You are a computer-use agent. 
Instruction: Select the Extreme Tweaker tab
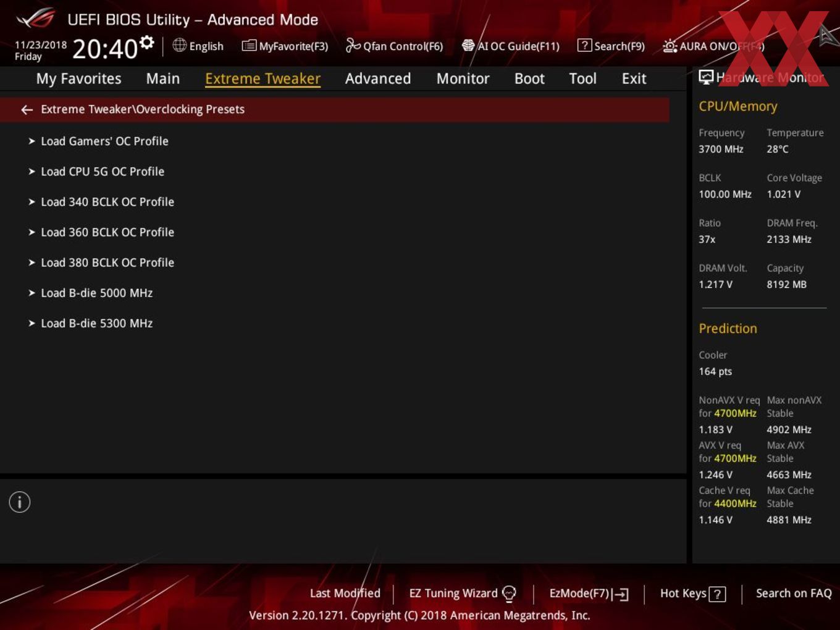click(x=262, y=78)
